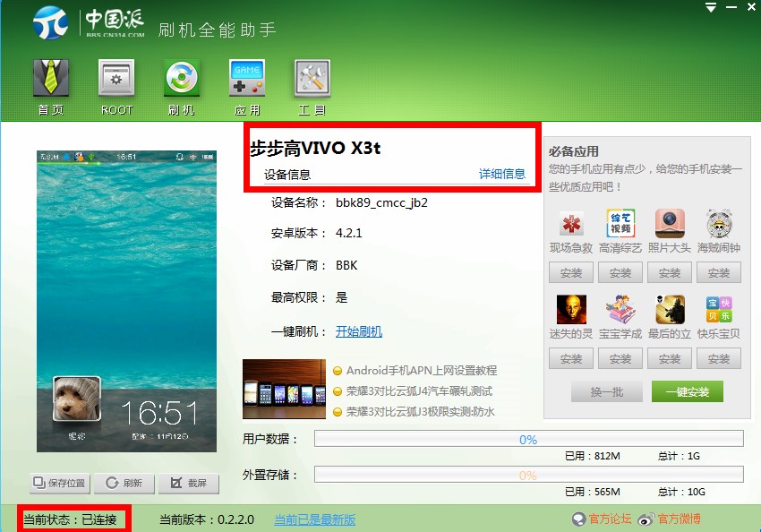The height and width of the screenshot is (532, 761).
Task: Click the 用户数据 progress bar
Action: (529, 438)
